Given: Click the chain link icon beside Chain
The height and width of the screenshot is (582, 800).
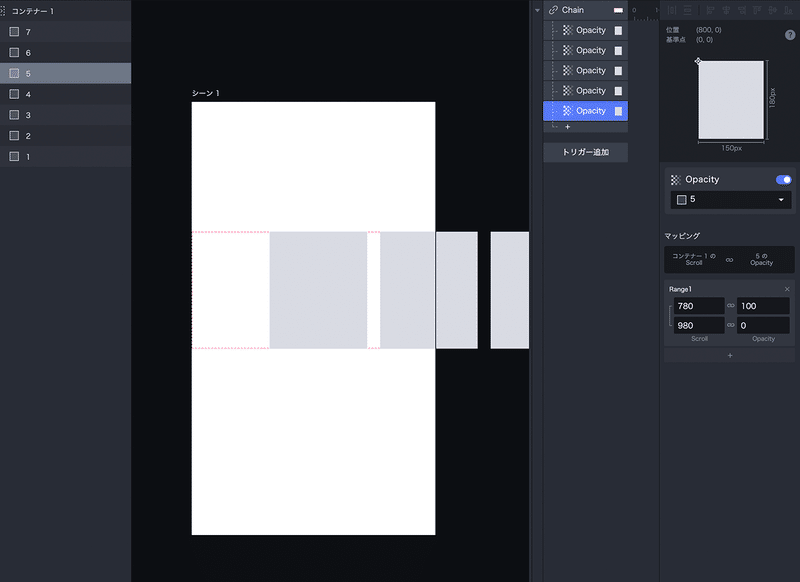Looking at the screenshot, I should click(x=553, y=10).
